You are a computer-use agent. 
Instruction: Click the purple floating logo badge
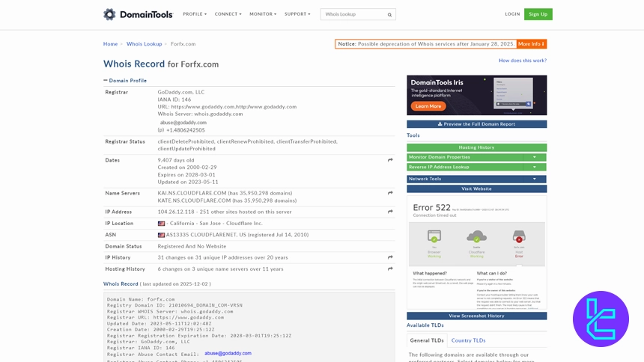601,319
